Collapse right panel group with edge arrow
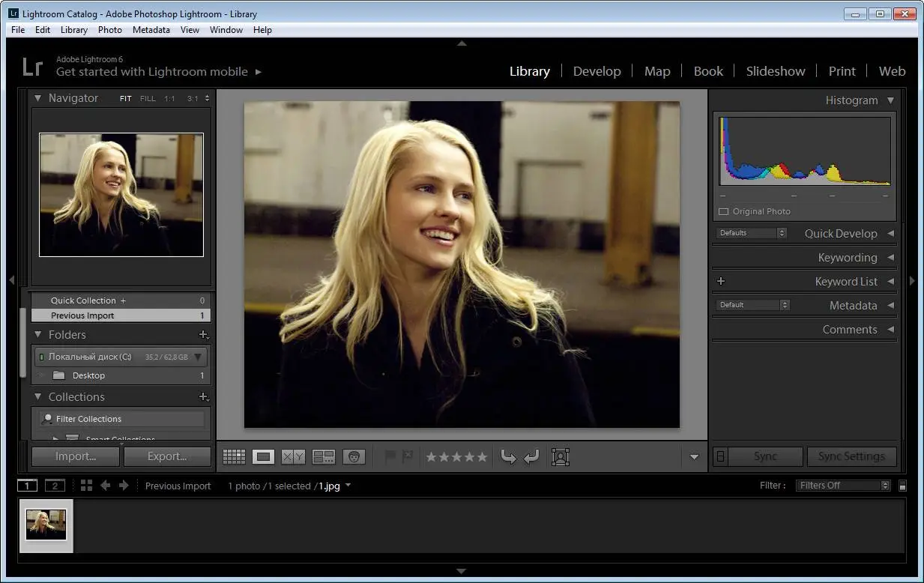Screen dimensions: 924x583 [x=912, y=281]
